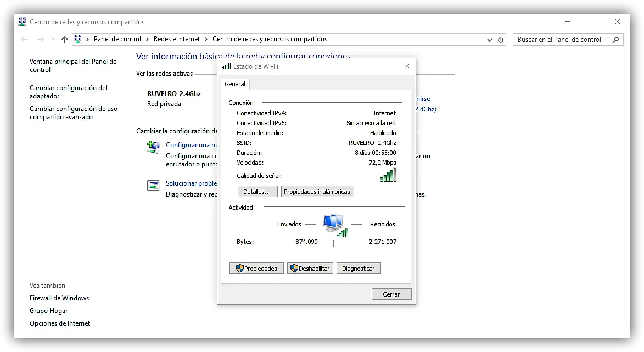Select the General tab
Screen dimensions: 644x352
pyautogui.click(x=235, y=84)
